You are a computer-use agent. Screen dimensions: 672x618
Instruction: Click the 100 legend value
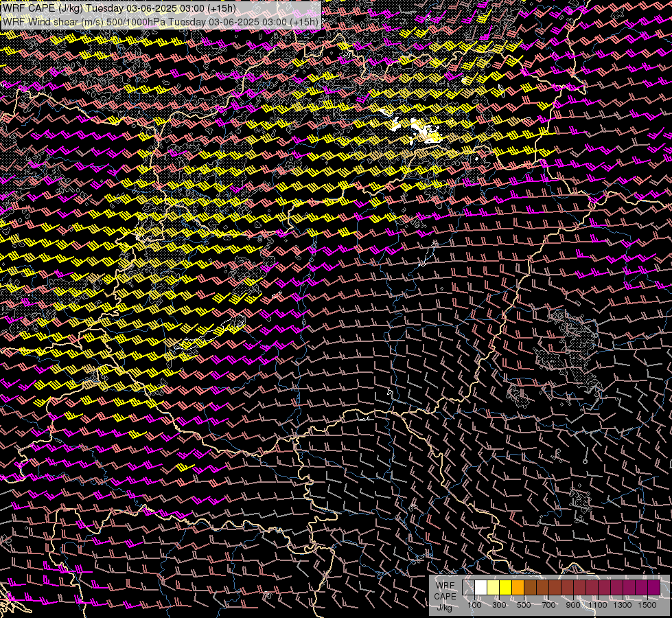coord(474,605)
